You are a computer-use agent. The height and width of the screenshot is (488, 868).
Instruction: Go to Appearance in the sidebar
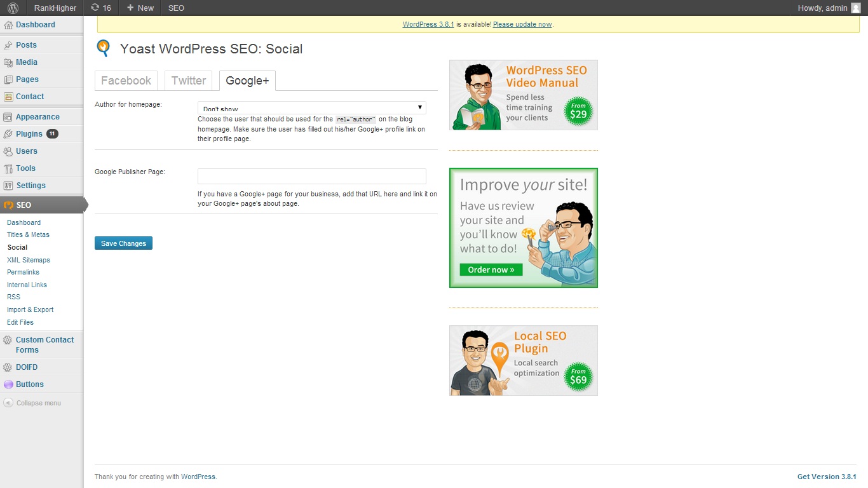point(37,117)
